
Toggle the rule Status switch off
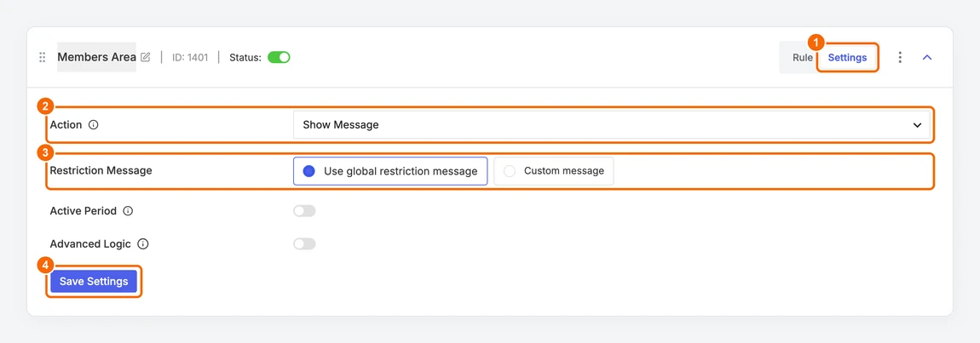point(279,58)
